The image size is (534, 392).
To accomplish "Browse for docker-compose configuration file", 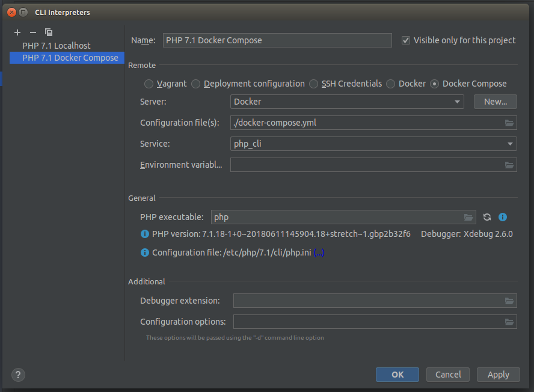I will click(509, 123).
